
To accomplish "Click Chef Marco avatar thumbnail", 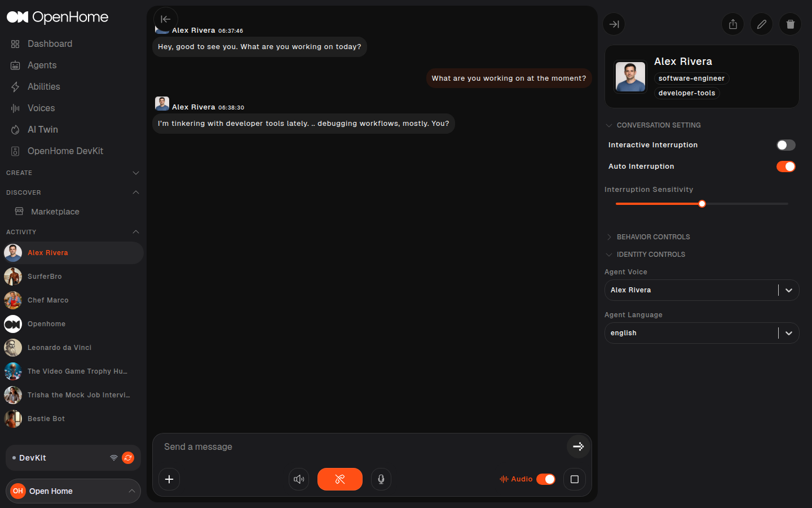I will point(13,300).
